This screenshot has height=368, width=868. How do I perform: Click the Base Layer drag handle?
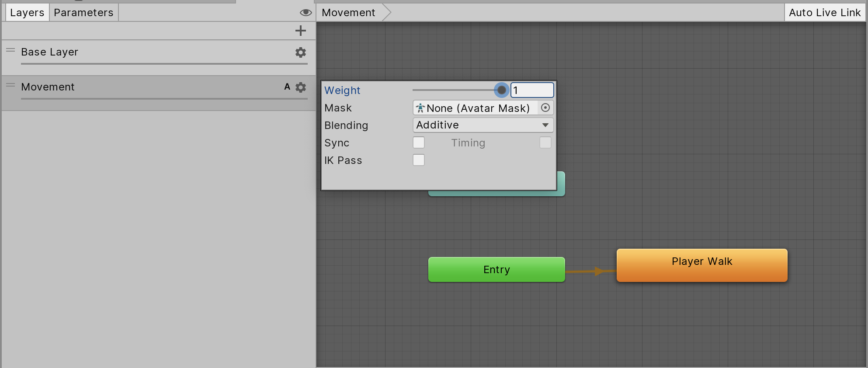tap(10, 50)
